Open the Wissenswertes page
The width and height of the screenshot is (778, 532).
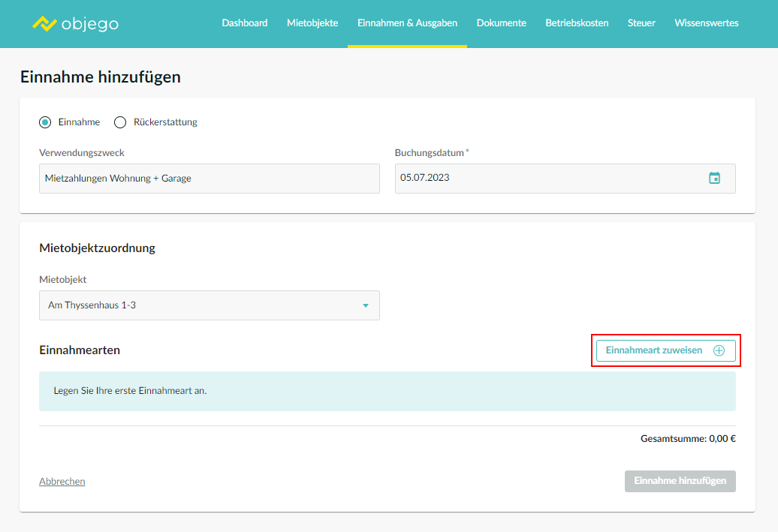706,23
